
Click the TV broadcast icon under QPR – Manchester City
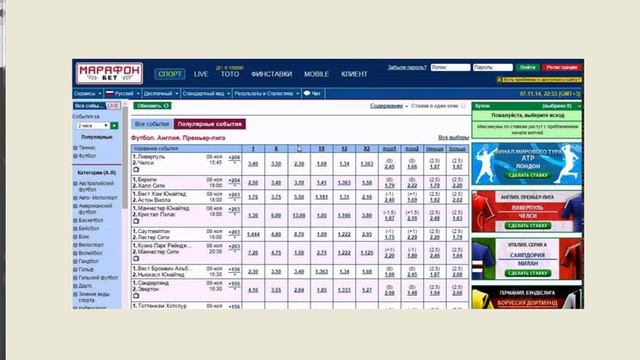coord(136,259)
